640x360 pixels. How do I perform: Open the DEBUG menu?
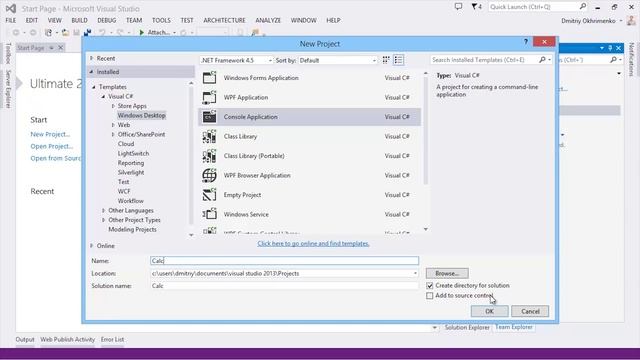click(107, 20)
